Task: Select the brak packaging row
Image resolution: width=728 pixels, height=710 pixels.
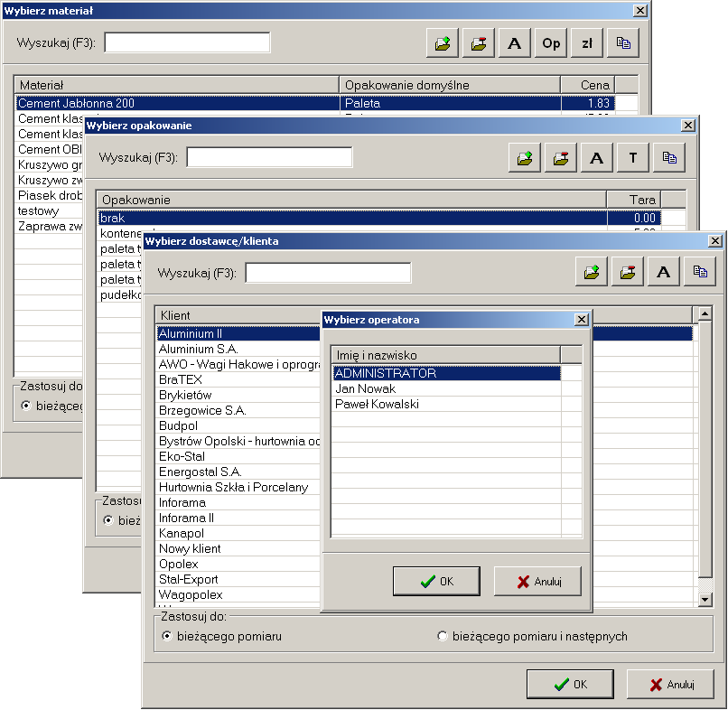Action: tap(379, 218)
